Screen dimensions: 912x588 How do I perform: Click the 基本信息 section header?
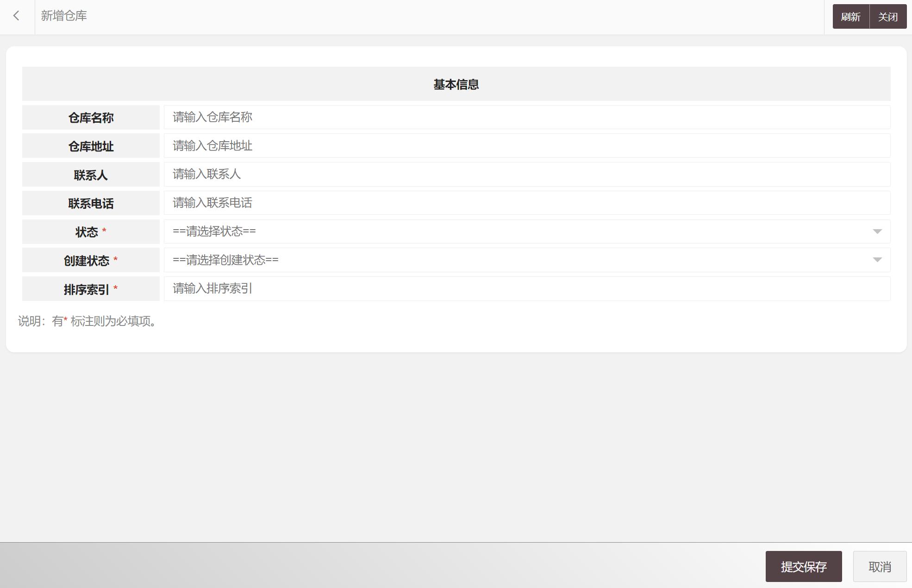pyautogui.click(x=456, y=84)
